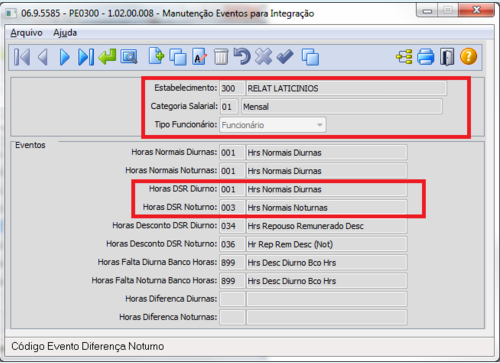
Task: Click the Hrs Repouso Remunerado Desc field
Action: pos(327,226)
